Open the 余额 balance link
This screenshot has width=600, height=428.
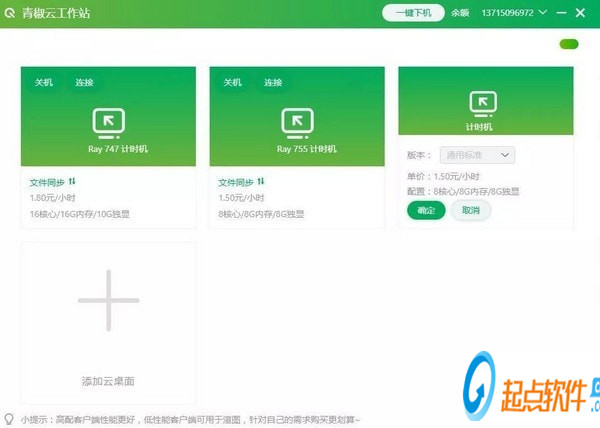coord(460,13)
